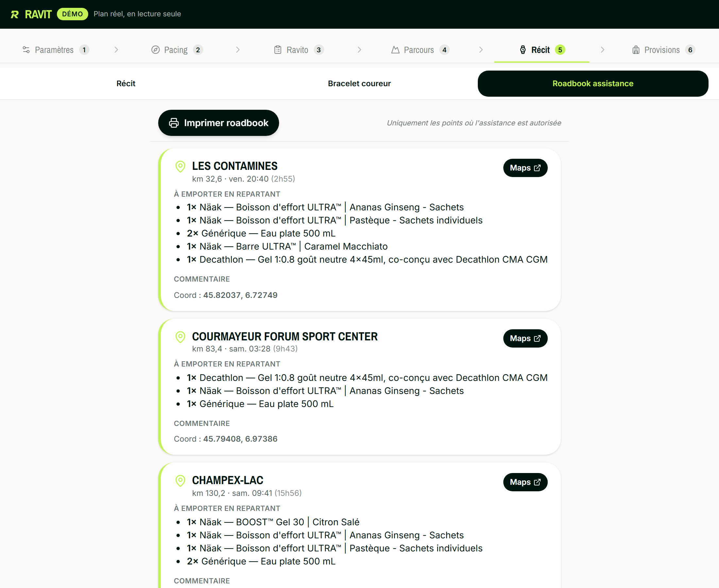
Task: Select the Bracelet coureur sub-tab
Action: click(359, 84)
